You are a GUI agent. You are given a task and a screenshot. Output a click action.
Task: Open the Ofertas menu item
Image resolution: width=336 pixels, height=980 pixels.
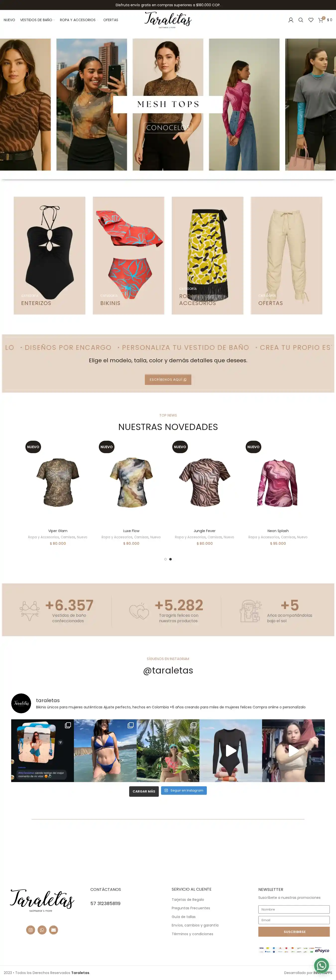point(111,20)
